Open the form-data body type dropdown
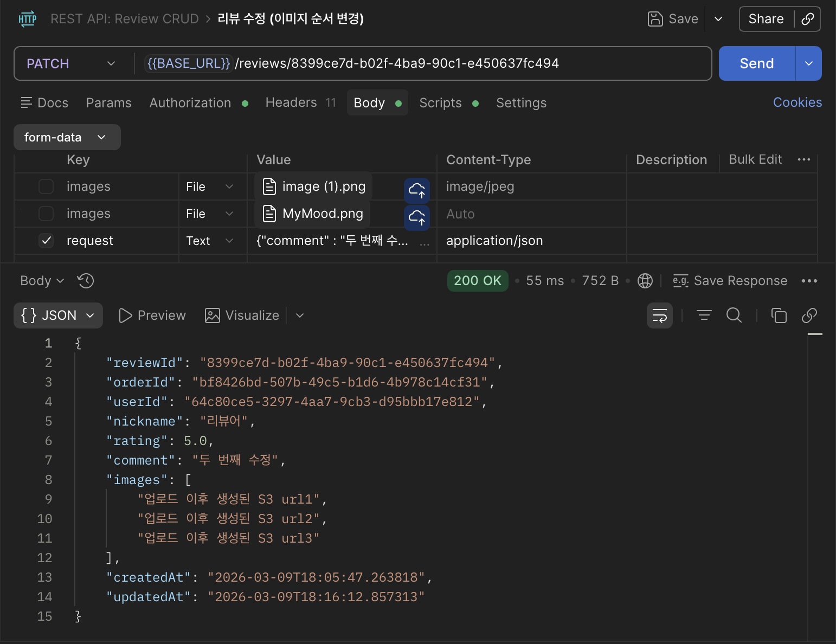Image resolution: width=836 pixels, height=644 pixels. point(67,137)
